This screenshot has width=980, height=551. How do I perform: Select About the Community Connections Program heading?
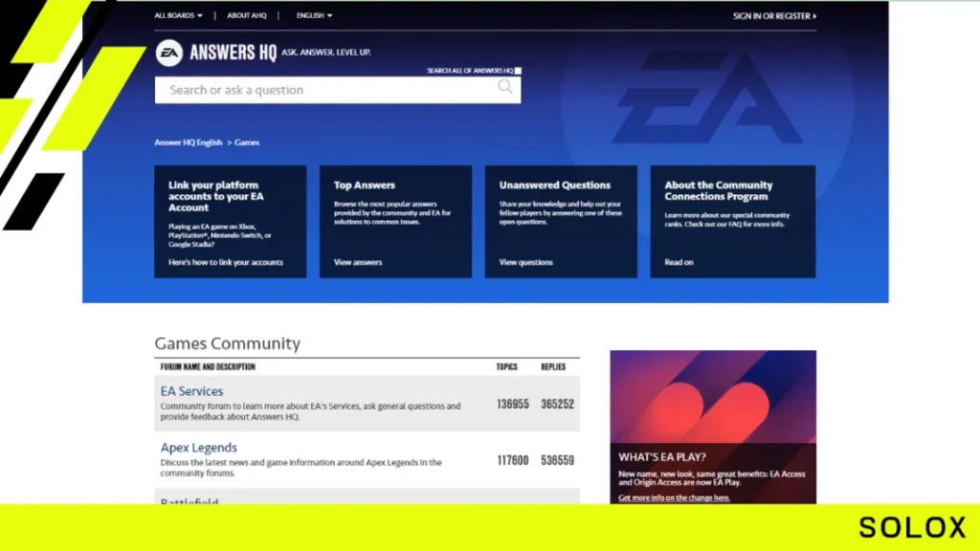coord(719,190)
